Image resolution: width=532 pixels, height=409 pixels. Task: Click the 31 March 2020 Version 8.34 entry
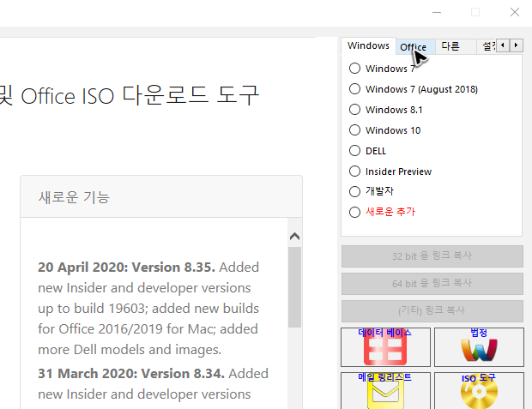[153, 384]
